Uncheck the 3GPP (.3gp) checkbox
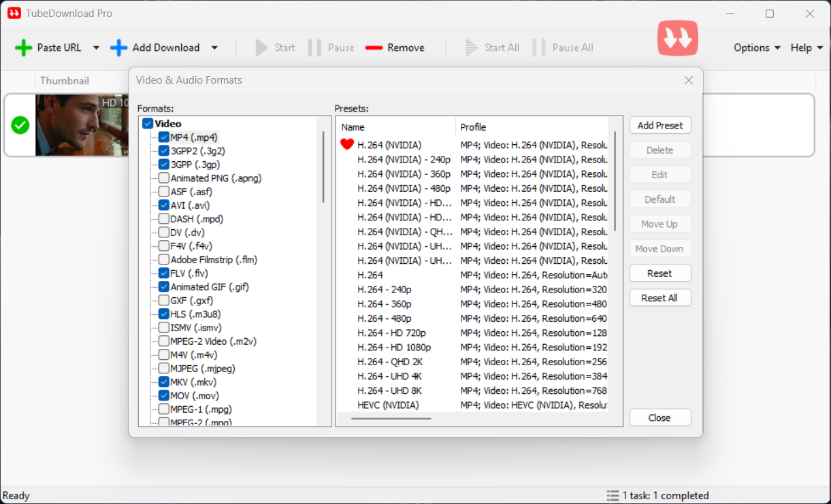The image size is (831, 504). (x=164, y=165)
